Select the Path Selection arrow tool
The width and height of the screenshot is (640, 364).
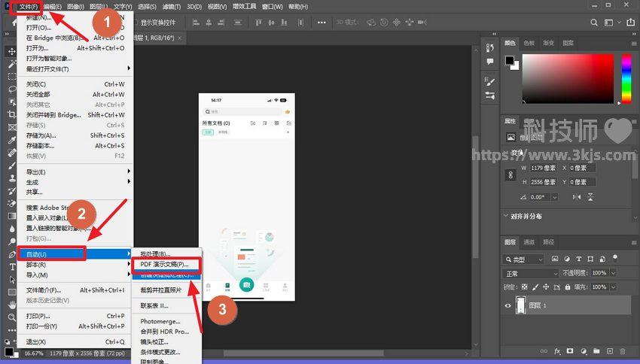pos(12,280)
